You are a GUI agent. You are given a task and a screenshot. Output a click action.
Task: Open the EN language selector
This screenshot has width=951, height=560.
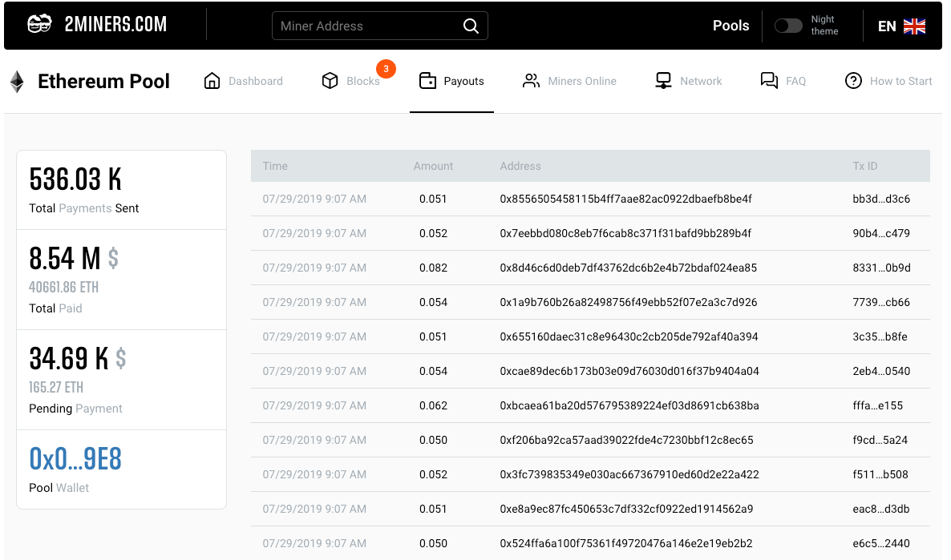click(901, 26)
